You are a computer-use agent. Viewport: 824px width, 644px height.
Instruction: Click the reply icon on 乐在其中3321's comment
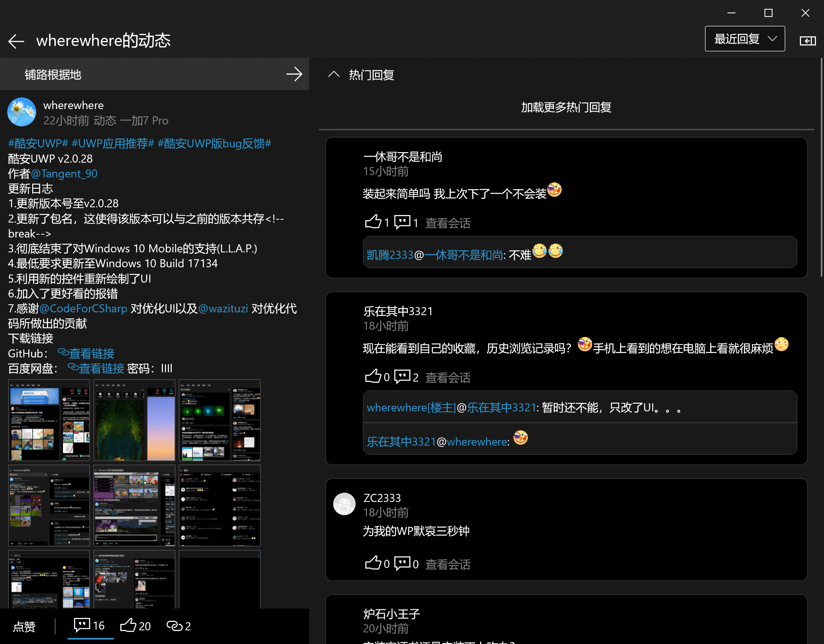pyautogui.click(x=402, y=376)
